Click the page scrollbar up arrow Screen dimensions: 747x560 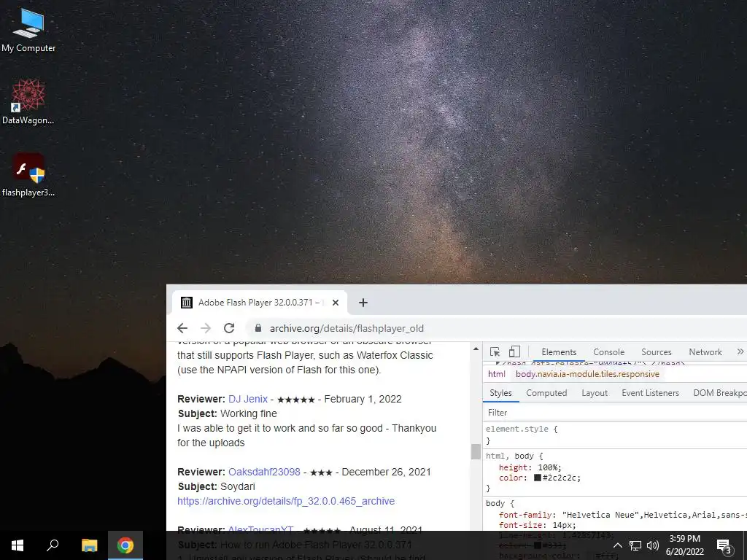click(x=476, y=349)
